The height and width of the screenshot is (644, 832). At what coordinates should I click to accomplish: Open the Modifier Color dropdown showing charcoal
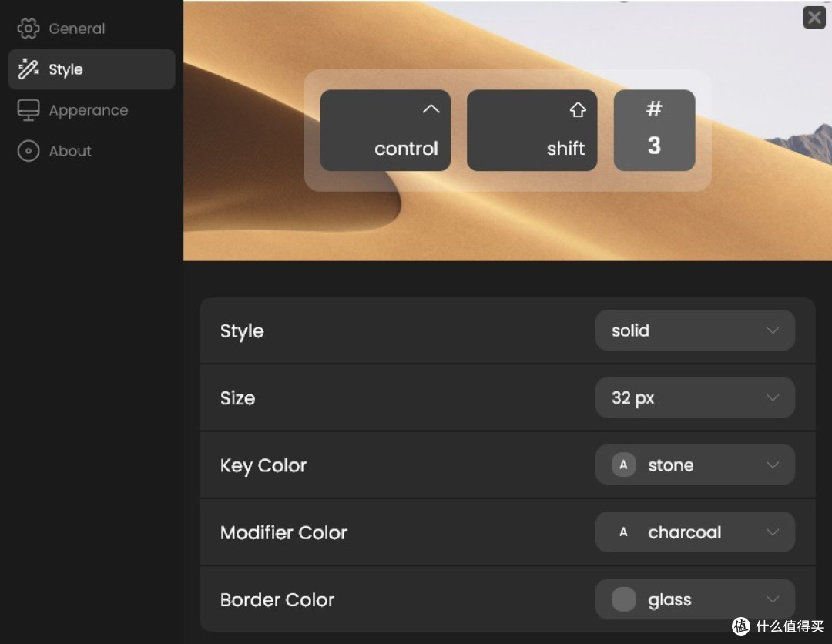tap(695, 532)
